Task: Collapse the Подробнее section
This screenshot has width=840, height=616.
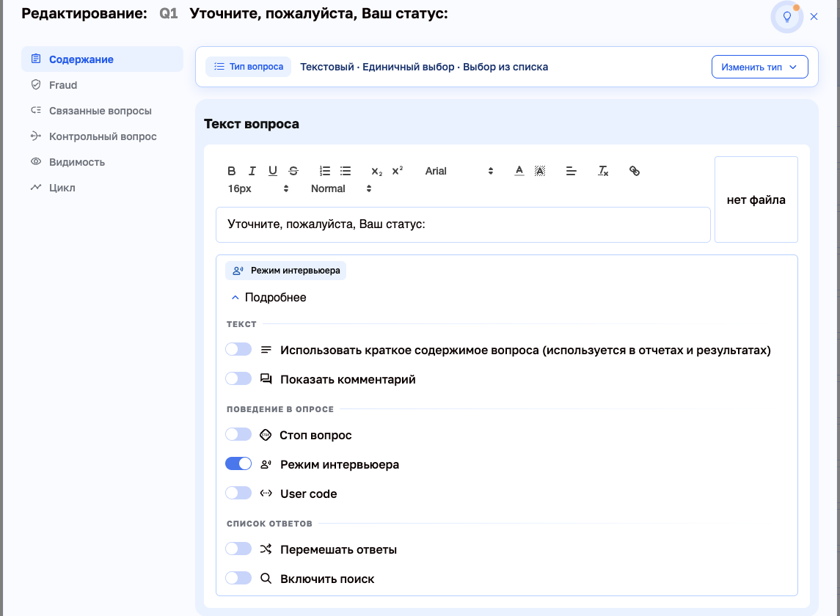Action: 269,297
